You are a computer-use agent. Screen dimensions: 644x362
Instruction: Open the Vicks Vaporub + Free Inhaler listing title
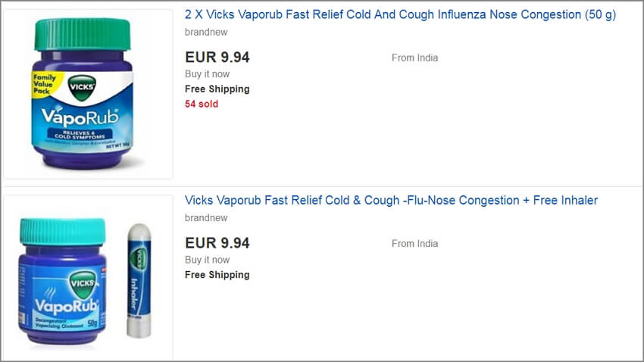[x=391, y=200]
